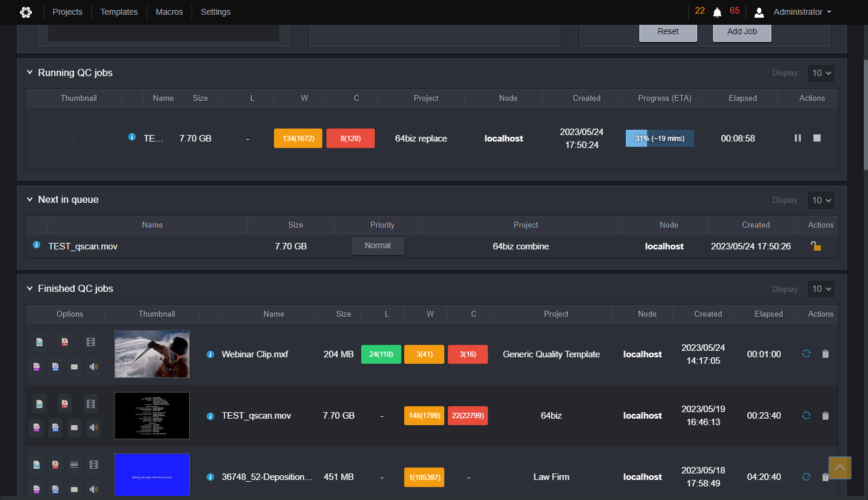
Task: Open chart report for 36748_52-Deposition job
Action: coord(37,465)
